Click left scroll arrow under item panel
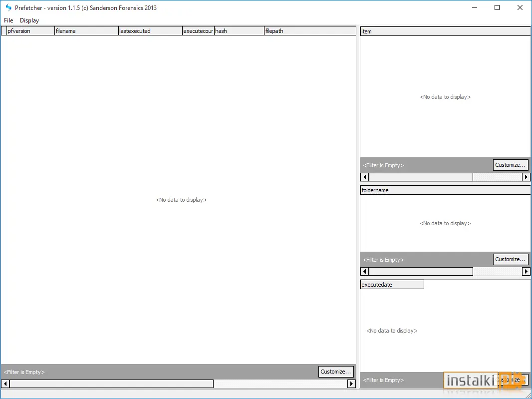This screenshot has height=399, width=532. [365, 177]
